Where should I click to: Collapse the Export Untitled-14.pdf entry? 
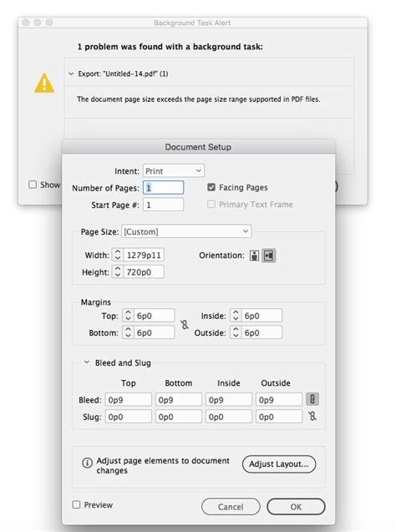pyautogui.click(x=71, y=73)
